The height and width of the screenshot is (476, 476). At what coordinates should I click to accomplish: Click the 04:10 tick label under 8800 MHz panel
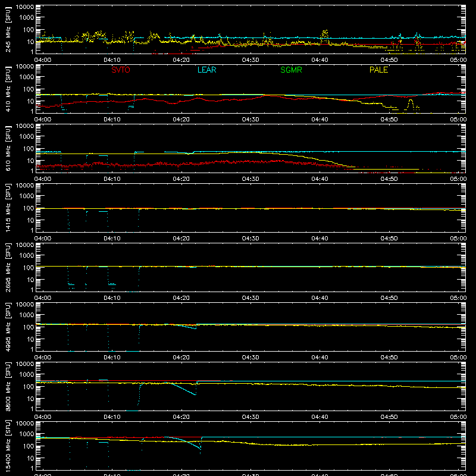pos(112,417)
